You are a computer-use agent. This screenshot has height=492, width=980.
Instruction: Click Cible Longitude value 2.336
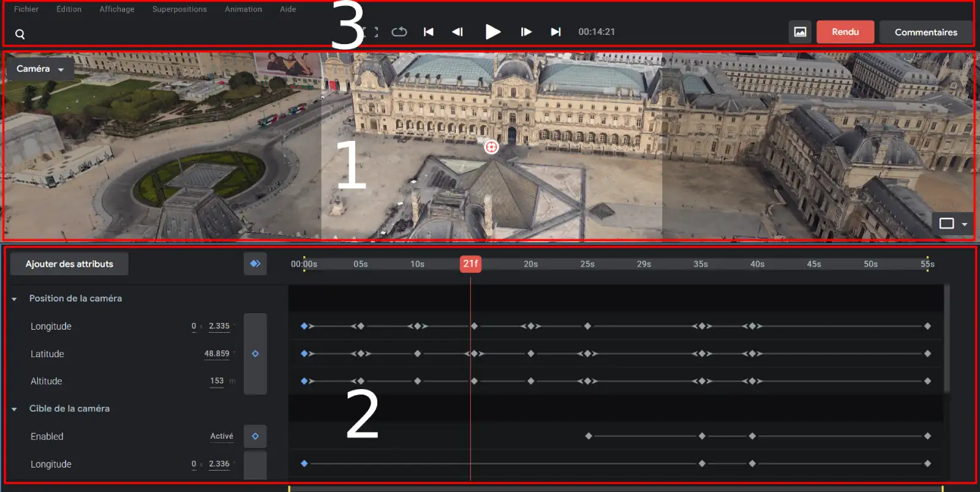coord(219,464)
